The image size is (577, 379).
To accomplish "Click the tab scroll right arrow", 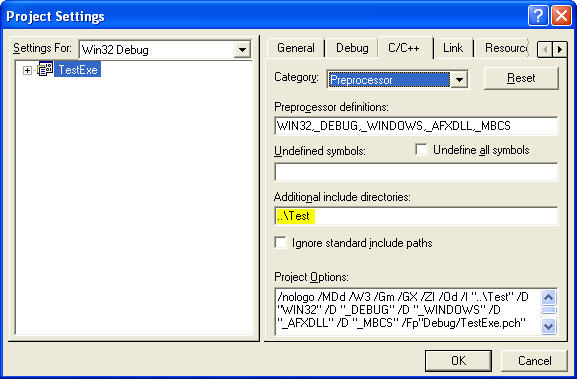I will [x=560, y=49].
